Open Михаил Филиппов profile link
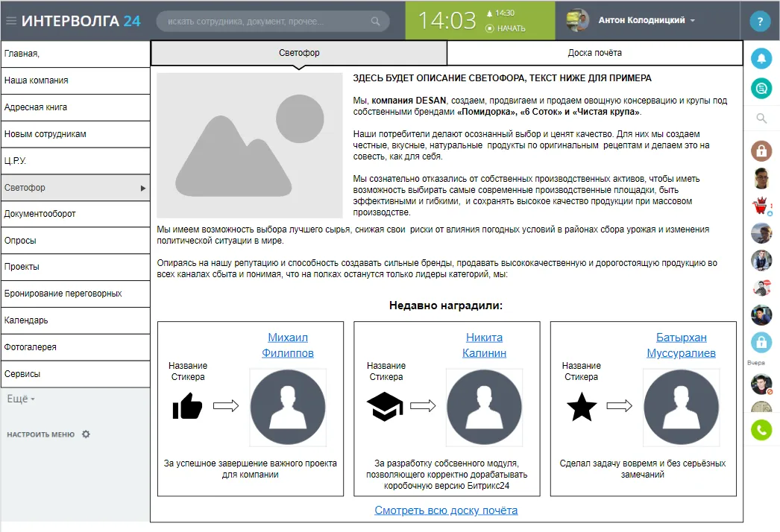Image resolution: width=780 pixels, height=532 pixels. pyautogui.click(x=288, y=345)
